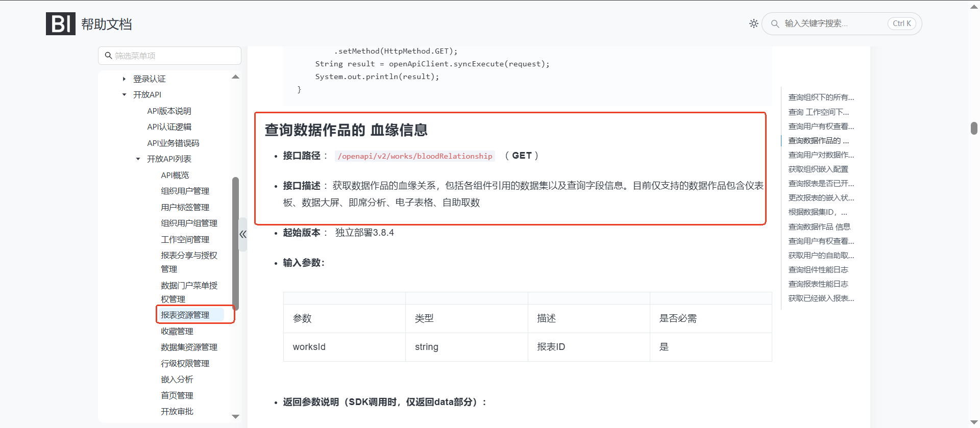Open 报表资源管理 menu item

click(x=185, y=315)
